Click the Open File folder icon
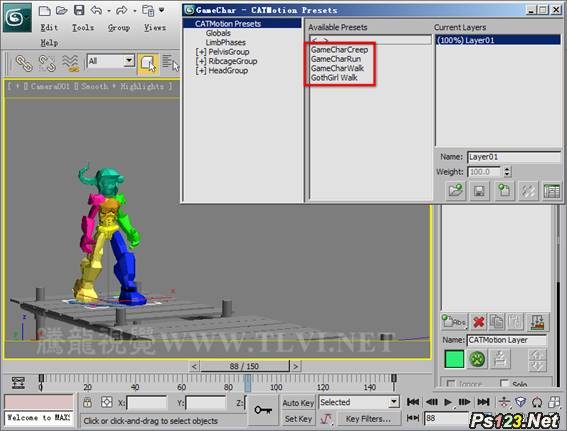Screen dimensions: 567x431 tap(62, 10)
